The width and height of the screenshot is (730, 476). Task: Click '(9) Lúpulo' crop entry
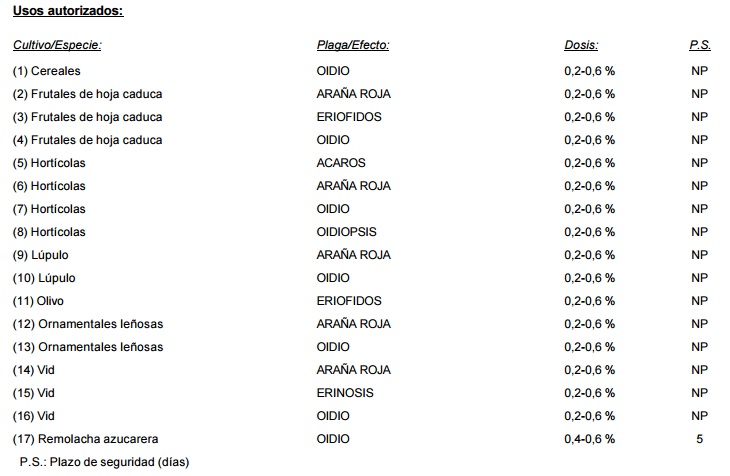pos(41,255)
